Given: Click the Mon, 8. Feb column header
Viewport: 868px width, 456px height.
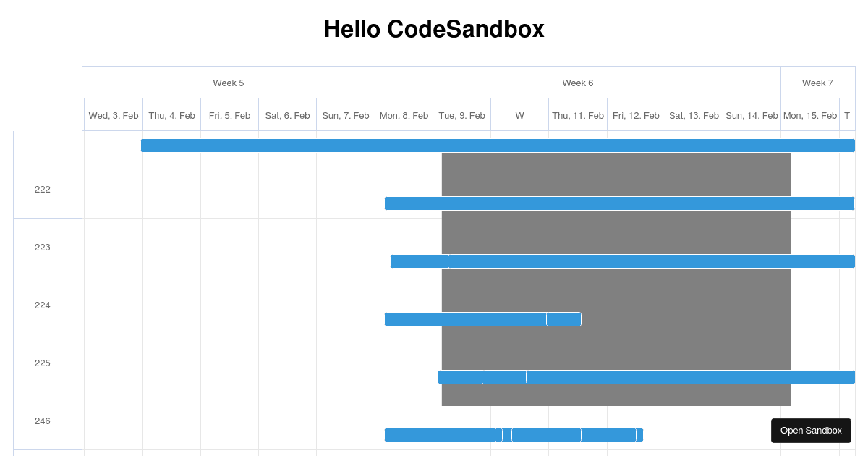Looking at the screenshot, I should coord(404,115).
